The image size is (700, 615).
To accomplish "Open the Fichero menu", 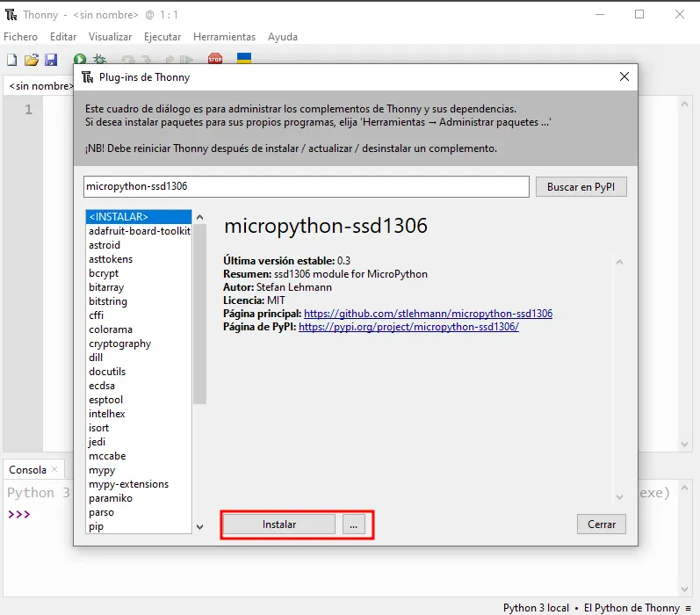I will [20, 37].
